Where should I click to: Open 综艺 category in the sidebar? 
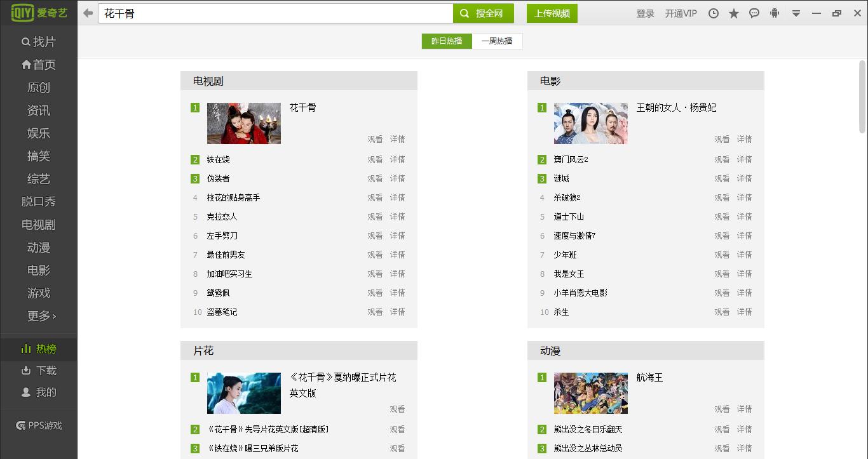click(x=39, y=179)
